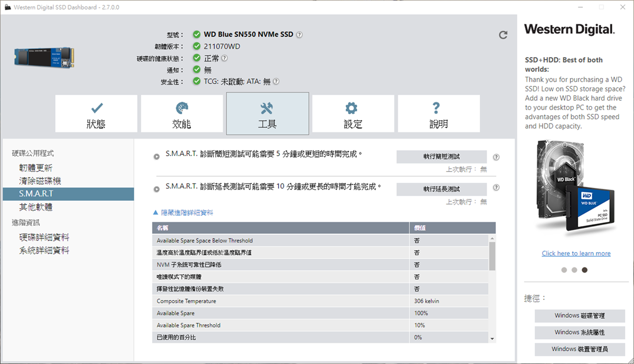Expand the short S.M.A.R.T. test arrow
The image size is (634, 364).
point(157,157)
